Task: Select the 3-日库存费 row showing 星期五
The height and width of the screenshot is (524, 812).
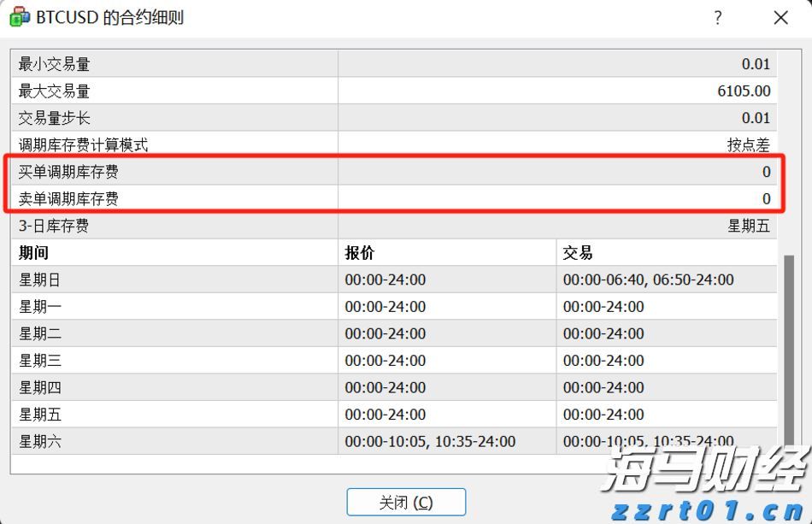Action: (171, 226)
